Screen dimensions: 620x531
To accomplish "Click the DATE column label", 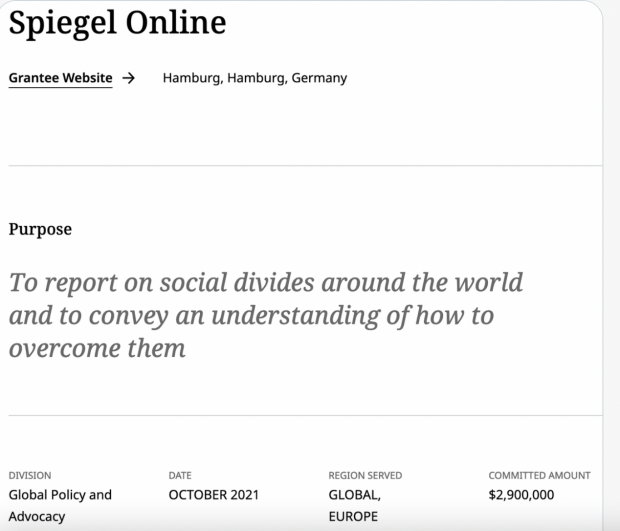I will click(180, 476).
